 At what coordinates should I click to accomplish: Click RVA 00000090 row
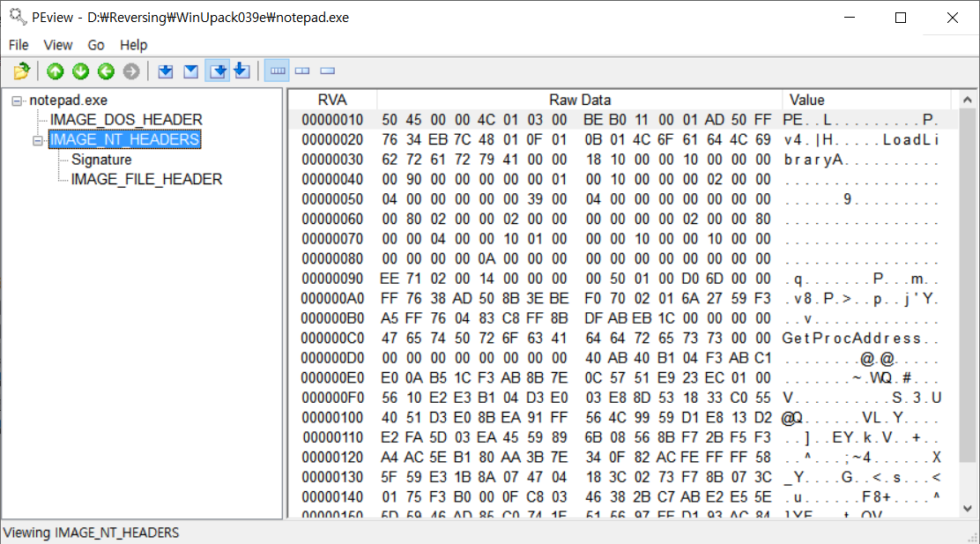pos(622,279)
